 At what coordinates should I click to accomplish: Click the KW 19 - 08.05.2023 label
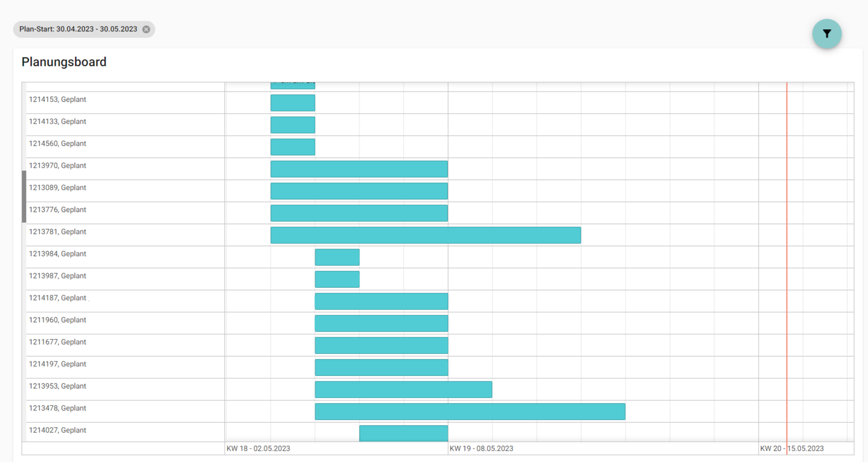tap(481, 448)
